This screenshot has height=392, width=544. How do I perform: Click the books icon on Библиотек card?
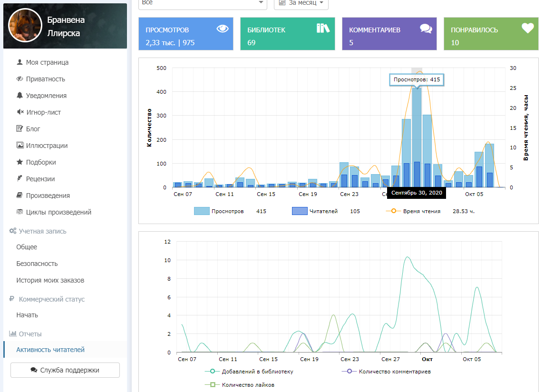tap(323, 29)
